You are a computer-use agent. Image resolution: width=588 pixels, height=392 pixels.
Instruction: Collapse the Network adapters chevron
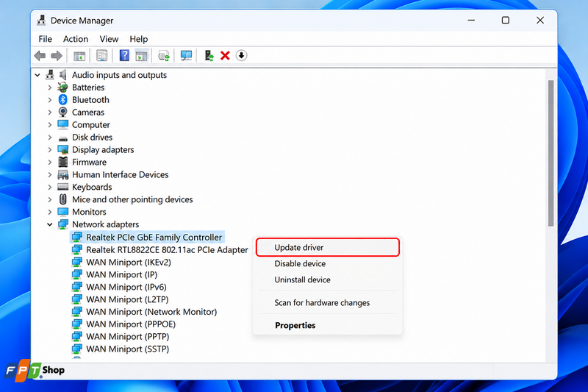click(x=49, y=224)
